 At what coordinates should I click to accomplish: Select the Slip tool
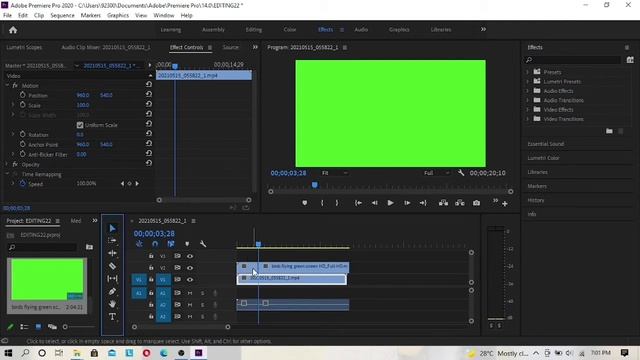[x=112, y=279]
